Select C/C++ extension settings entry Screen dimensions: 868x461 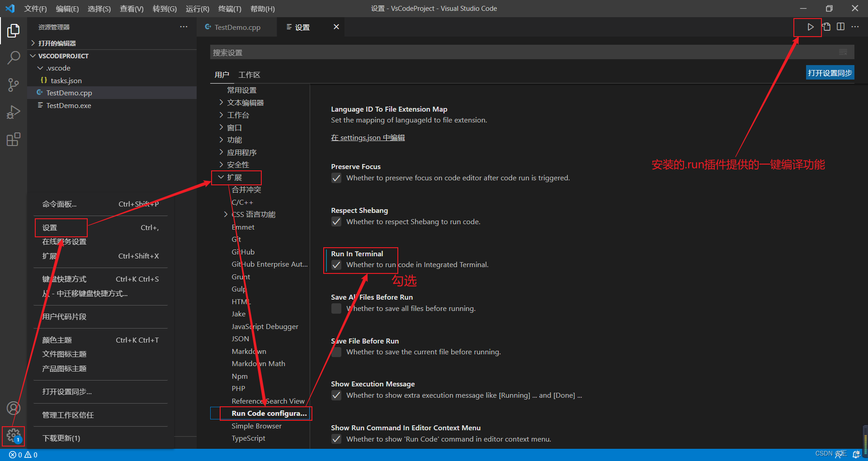point(242,202)
